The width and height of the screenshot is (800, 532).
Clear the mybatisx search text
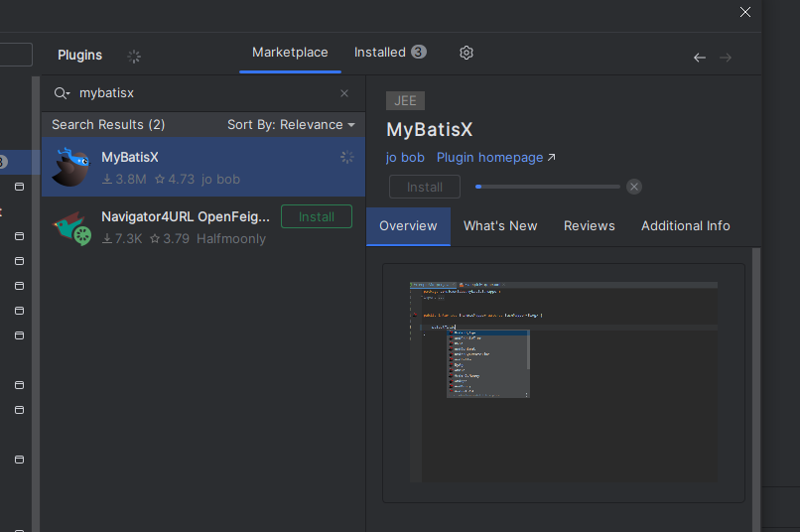click(x=344, y=93)
